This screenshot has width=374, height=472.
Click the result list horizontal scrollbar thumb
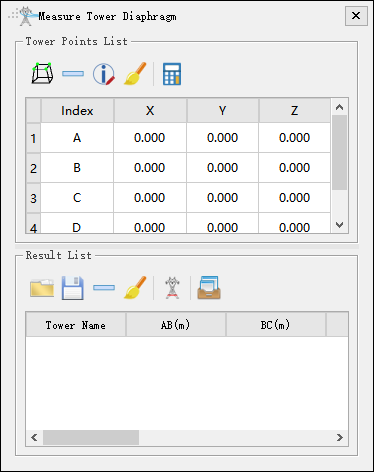(91, 437)
